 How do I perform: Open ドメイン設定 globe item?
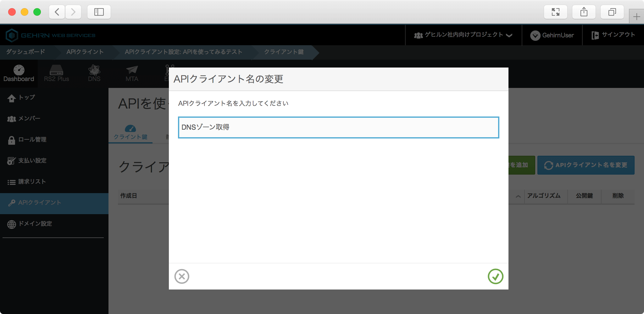(x=35, y=224)
